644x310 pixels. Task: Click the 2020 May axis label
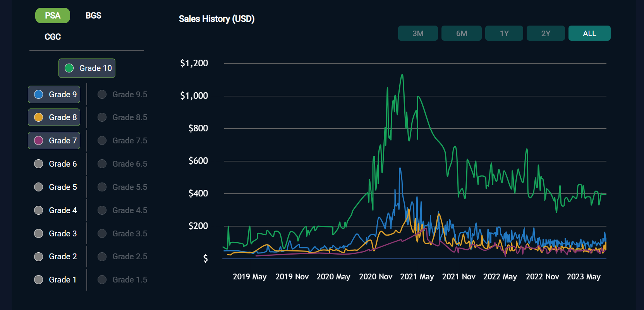click(x=333, y=277)
